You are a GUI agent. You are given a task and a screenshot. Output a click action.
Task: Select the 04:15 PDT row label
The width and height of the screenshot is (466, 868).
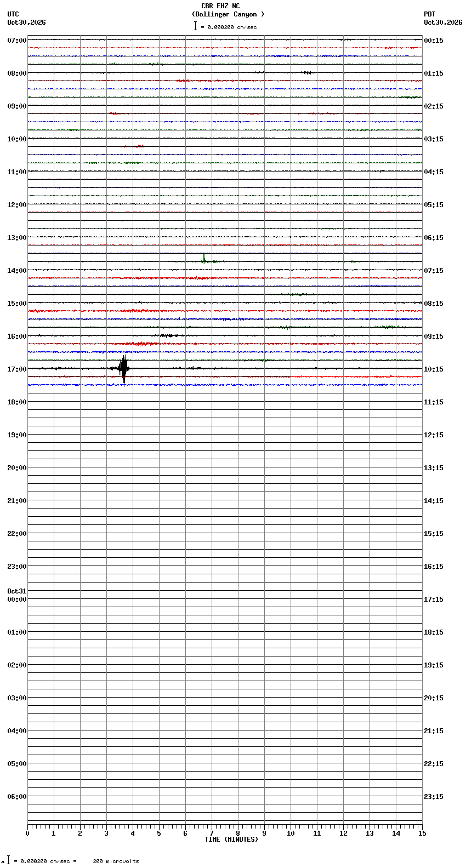[434, 172]
